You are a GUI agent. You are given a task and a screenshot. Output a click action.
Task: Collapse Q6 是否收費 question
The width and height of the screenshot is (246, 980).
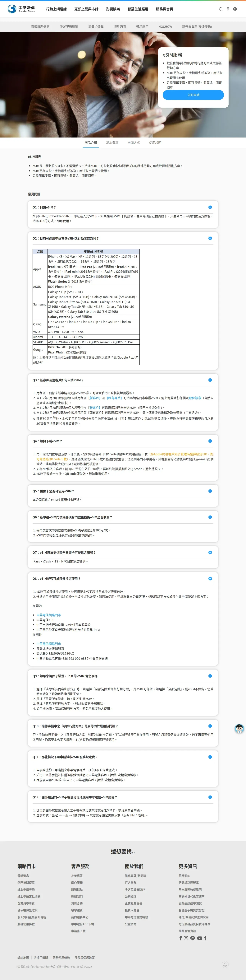click(x=210, y=517)
